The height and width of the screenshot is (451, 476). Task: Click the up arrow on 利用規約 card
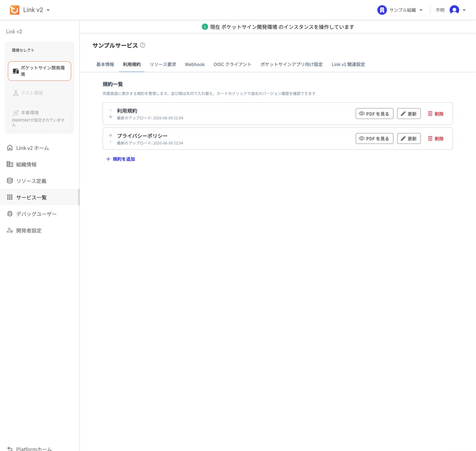(x=111, y=111)
